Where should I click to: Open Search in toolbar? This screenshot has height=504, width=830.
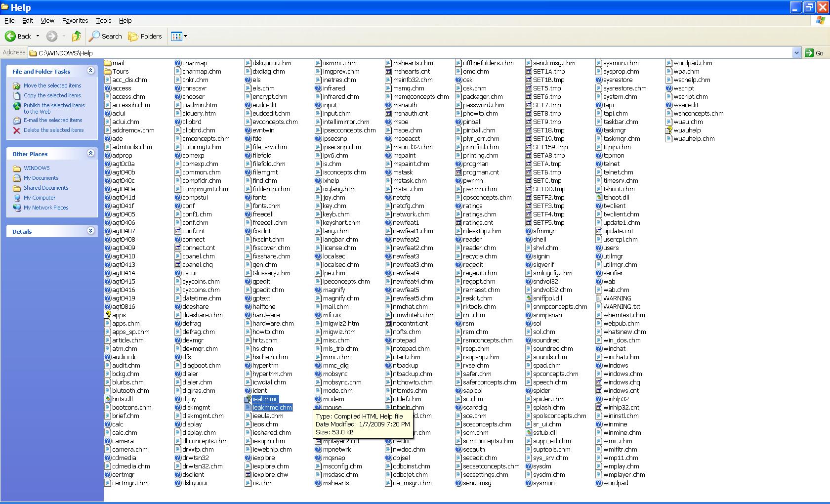pyautogui.click(x=105, y=36)
